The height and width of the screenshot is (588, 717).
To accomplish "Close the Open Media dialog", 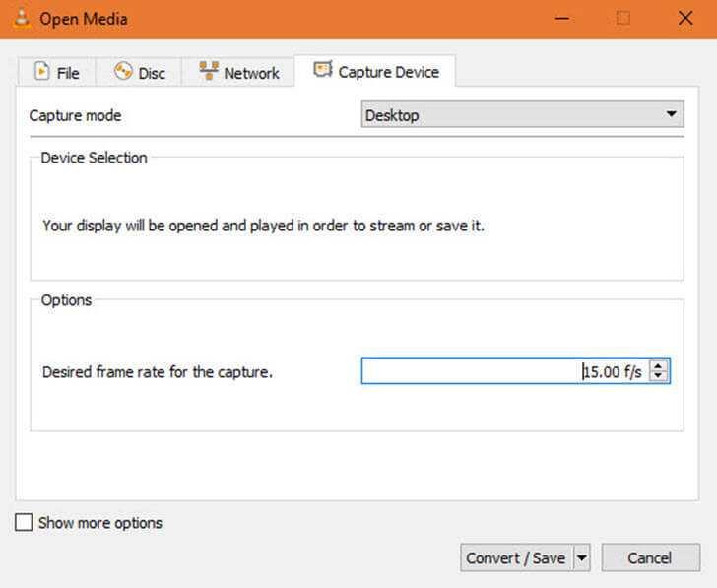I will coord(685,19).
